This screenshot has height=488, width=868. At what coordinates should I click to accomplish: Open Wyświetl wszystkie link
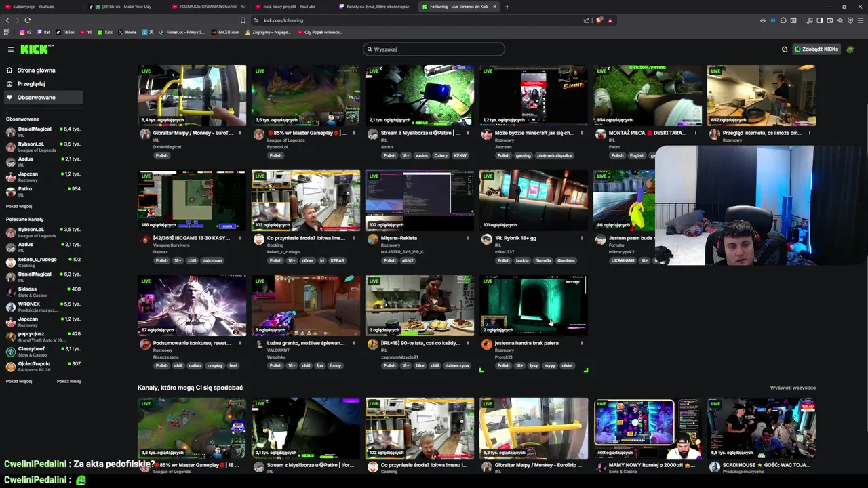pos(793,388)
